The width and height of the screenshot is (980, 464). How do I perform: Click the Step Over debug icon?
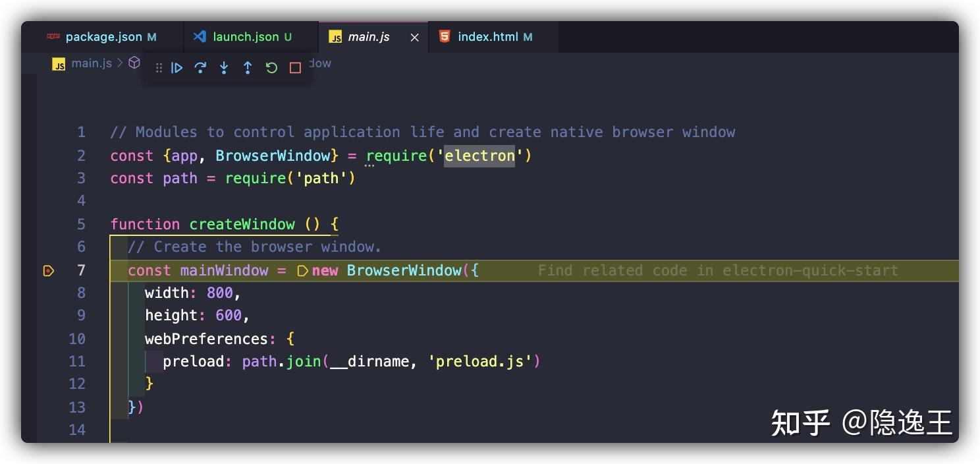[200, 68]
